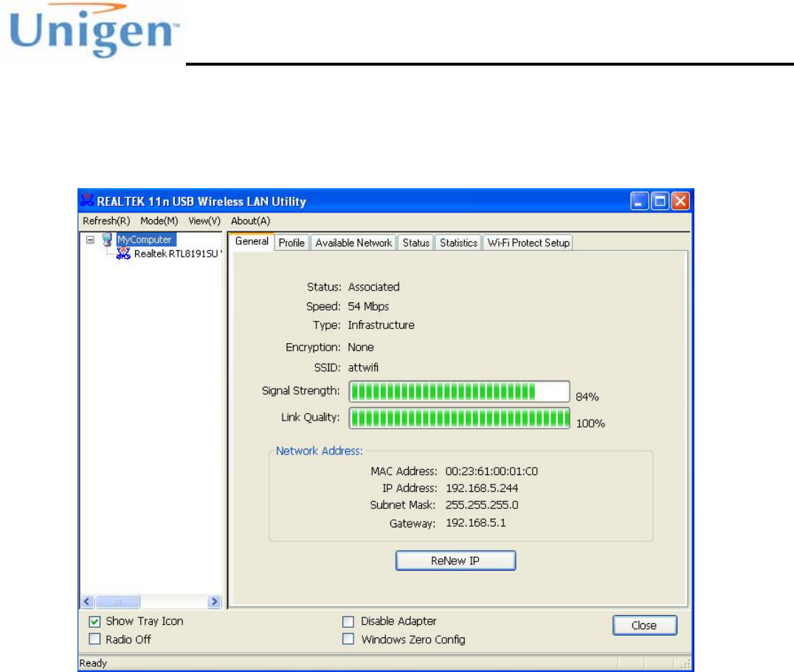Click the tree pane right scroll arrow

tap(214, 601)
